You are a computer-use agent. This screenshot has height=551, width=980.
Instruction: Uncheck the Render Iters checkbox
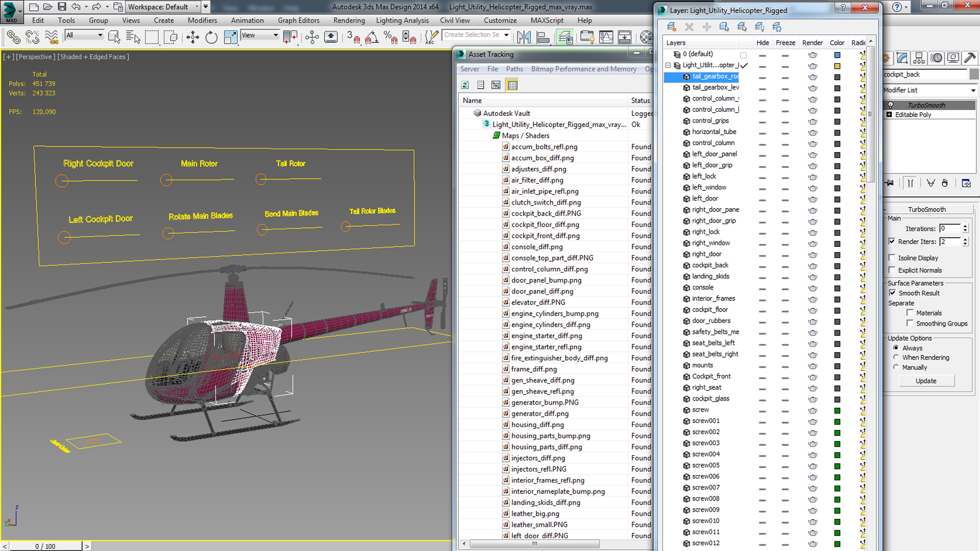click(892, 241)
